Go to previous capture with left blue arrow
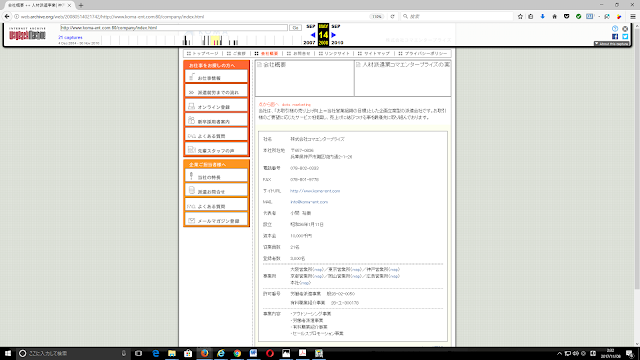The image size is (640, 360). pyautogui.click(x=313, y=35)
